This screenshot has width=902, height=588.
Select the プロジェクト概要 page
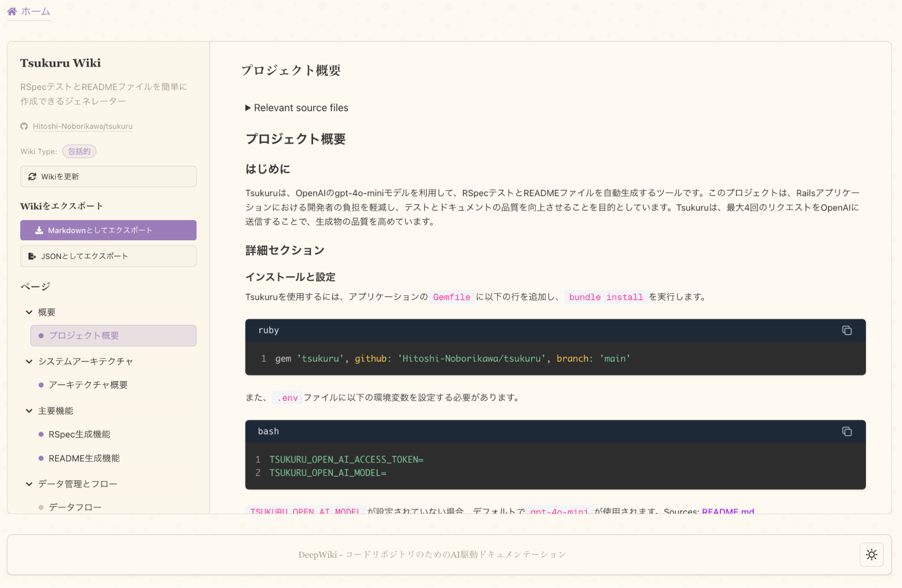113,335
